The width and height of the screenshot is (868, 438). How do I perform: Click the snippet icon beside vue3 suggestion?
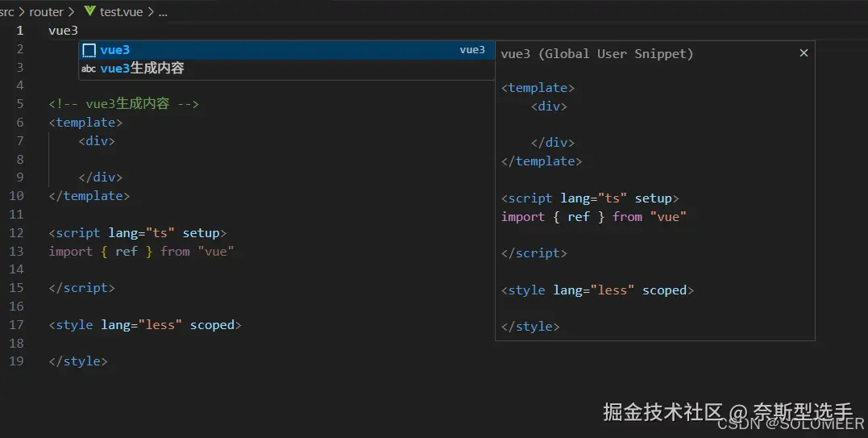click(89, 50)
